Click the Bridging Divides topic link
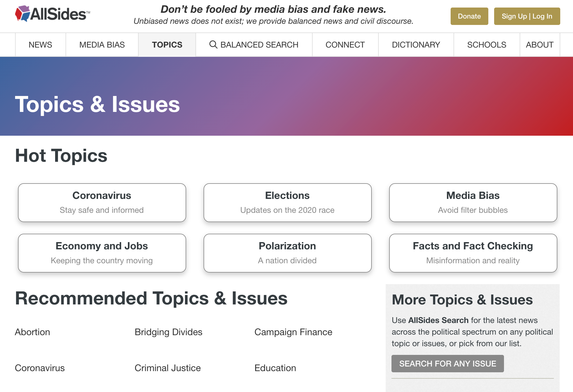The width and height of the screenshot is (573, 392). pyautogui.click(x=168, y=332)
